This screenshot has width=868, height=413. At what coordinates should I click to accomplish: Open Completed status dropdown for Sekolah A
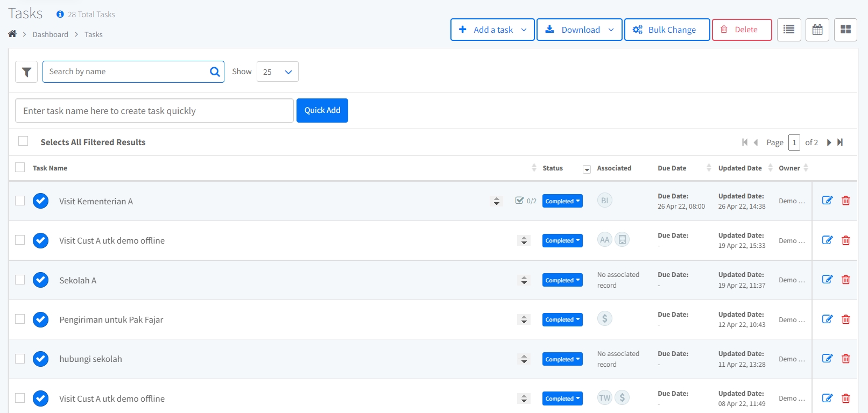tap(562, 280)
